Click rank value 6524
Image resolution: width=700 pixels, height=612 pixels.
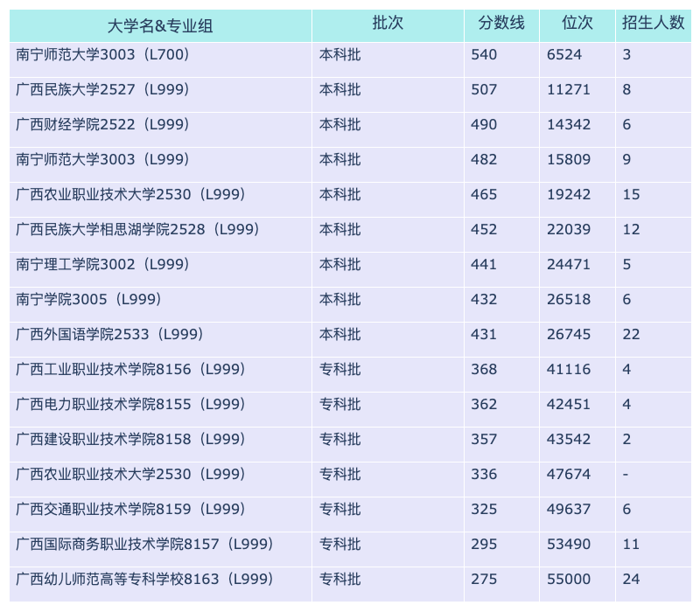(x=564, y=54)
